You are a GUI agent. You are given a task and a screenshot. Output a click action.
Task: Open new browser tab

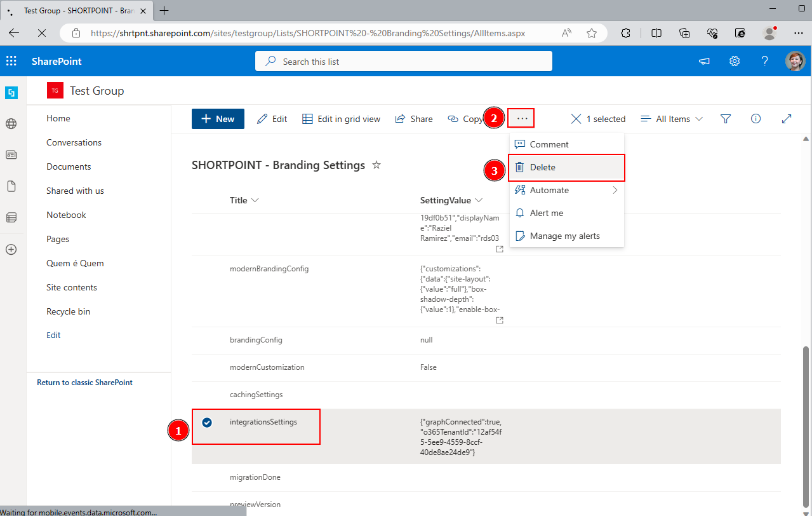[x=164, y=10]
